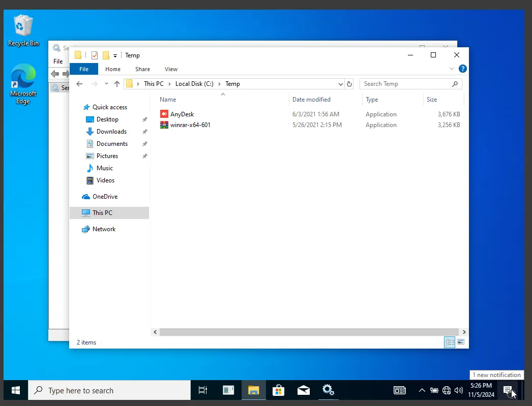
Task: Select Quick access in navigation pane
Action: [x=109, y=107]
